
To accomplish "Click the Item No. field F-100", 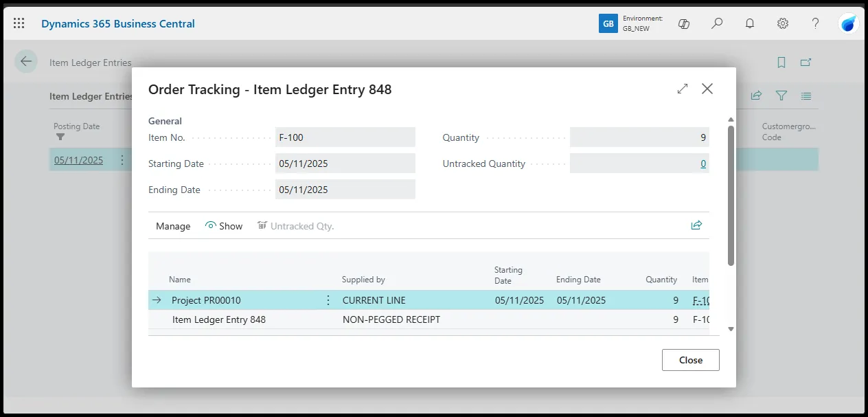I will [345, 137].
